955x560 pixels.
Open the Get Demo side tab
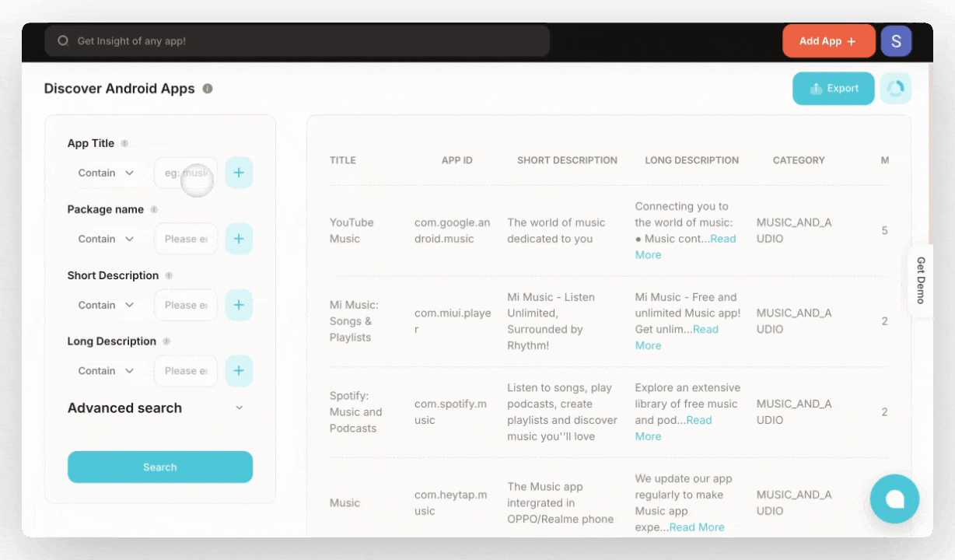pos(921,279)
